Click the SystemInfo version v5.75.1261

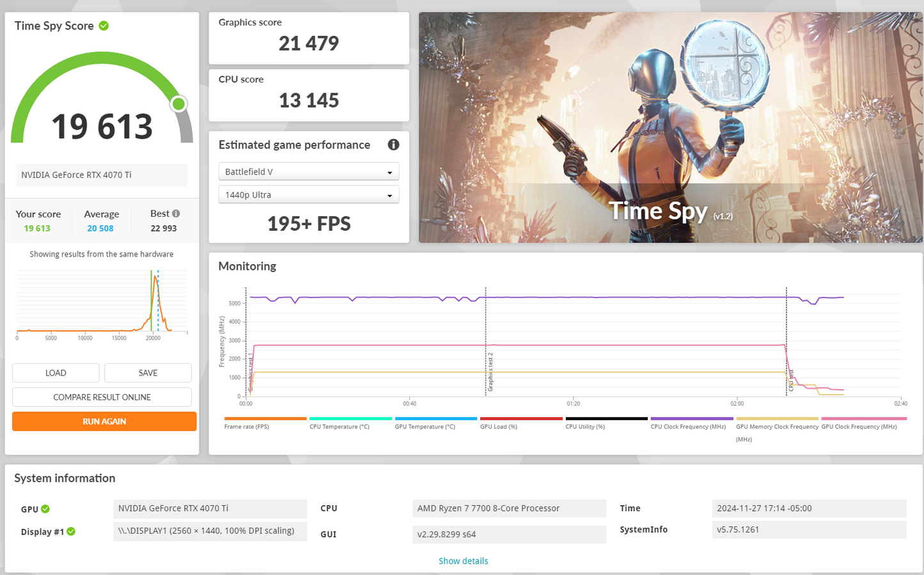738,530
